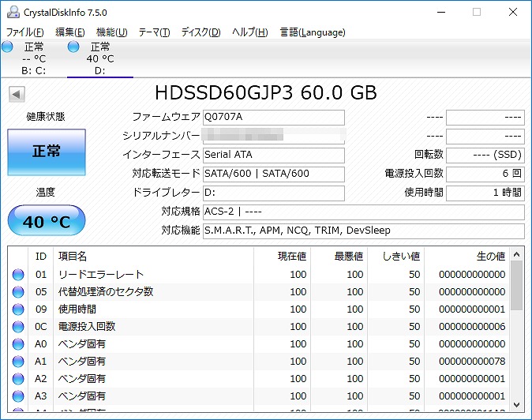Select the B: C: disk status orb
Screen dimensions: 532x420
click(8, 47)
